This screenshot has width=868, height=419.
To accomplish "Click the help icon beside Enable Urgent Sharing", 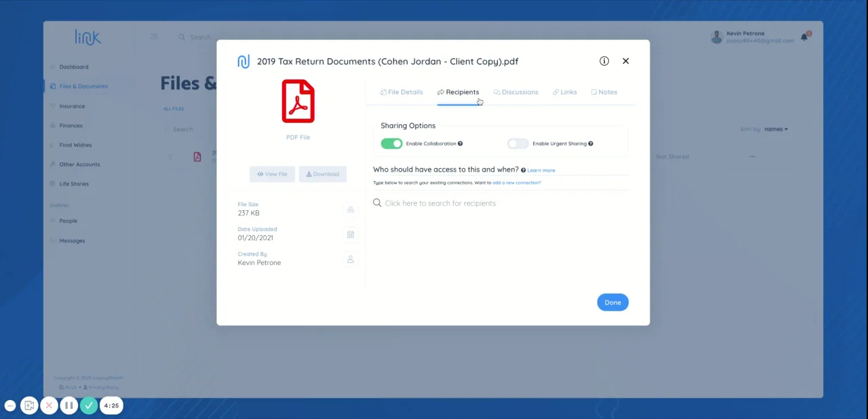I will [591, 144].
